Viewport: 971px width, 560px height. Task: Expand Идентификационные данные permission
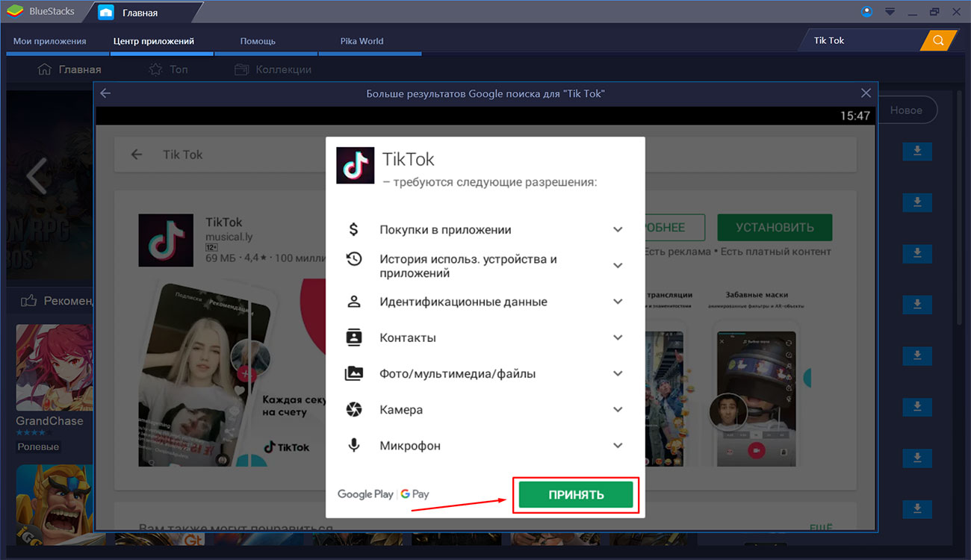click(618, 302)
